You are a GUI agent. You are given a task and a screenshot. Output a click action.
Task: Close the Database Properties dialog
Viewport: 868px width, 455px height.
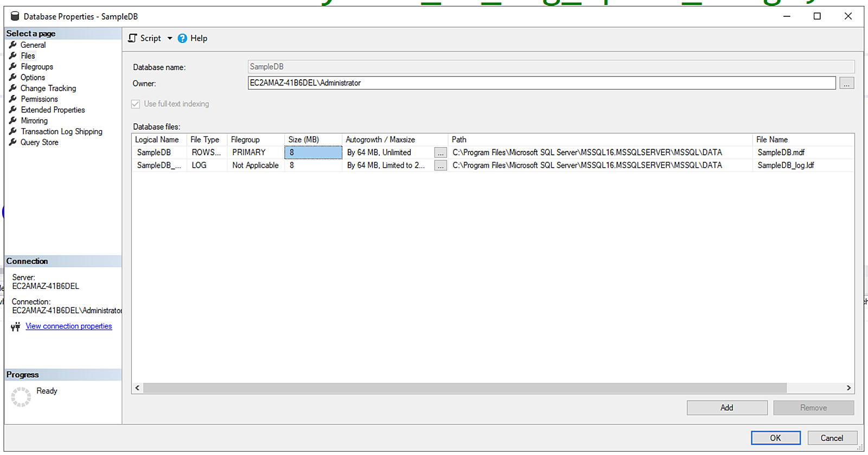[848, 16]
